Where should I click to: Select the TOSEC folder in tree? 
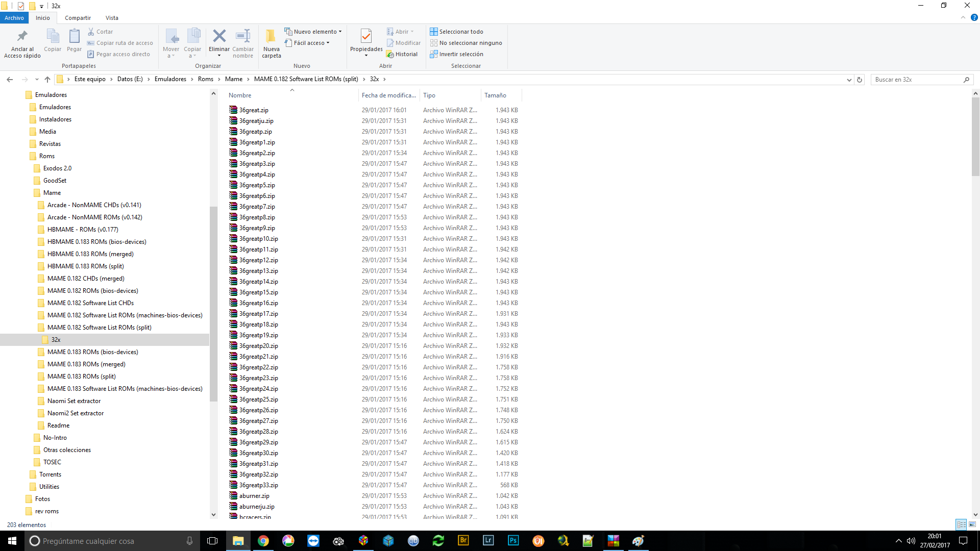point(52,462)
